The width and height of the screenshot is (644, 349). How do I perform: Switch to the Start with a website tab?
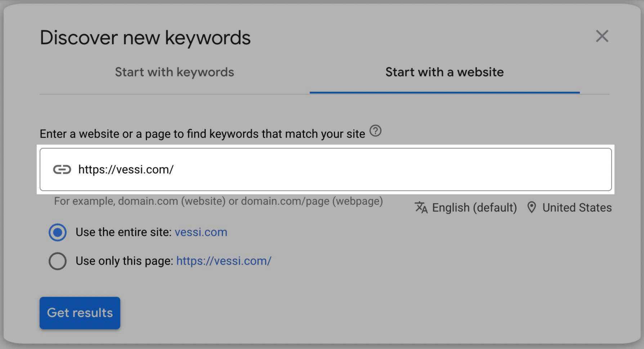coord(444,72)
